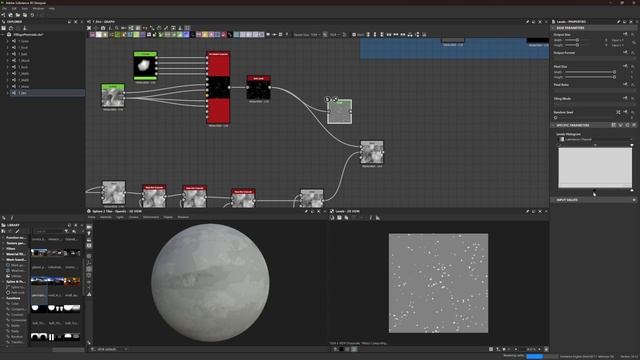Select Functions category in Library tree
Image resolution: width=640 pixels, height=360 pixels.
[13, 298]
